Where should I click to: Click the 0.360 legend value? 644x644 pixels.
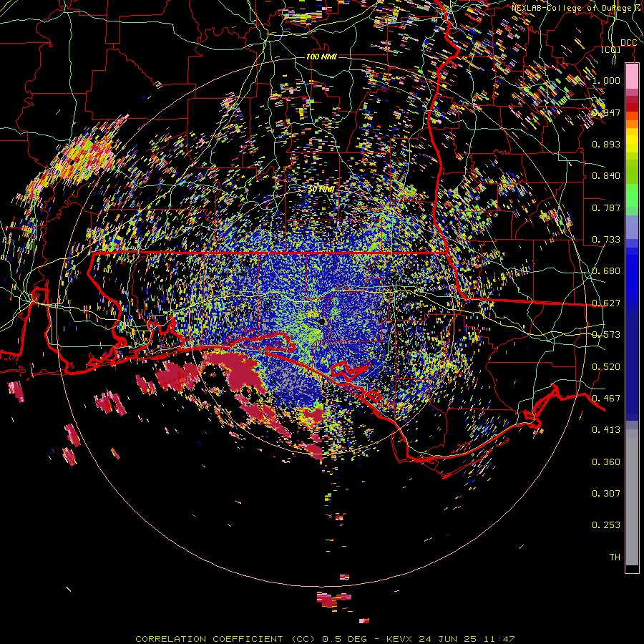tap(606, 462)
